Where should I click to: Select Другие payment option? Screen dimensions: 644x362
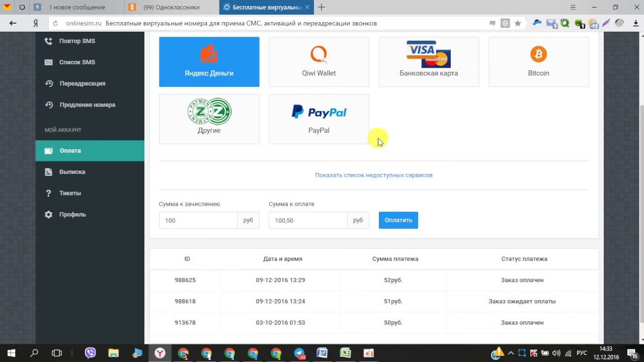209,119
